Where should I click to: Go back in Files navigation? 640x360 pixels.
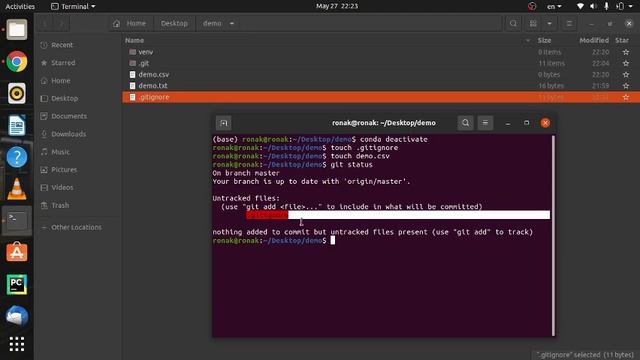coord(45,24)
